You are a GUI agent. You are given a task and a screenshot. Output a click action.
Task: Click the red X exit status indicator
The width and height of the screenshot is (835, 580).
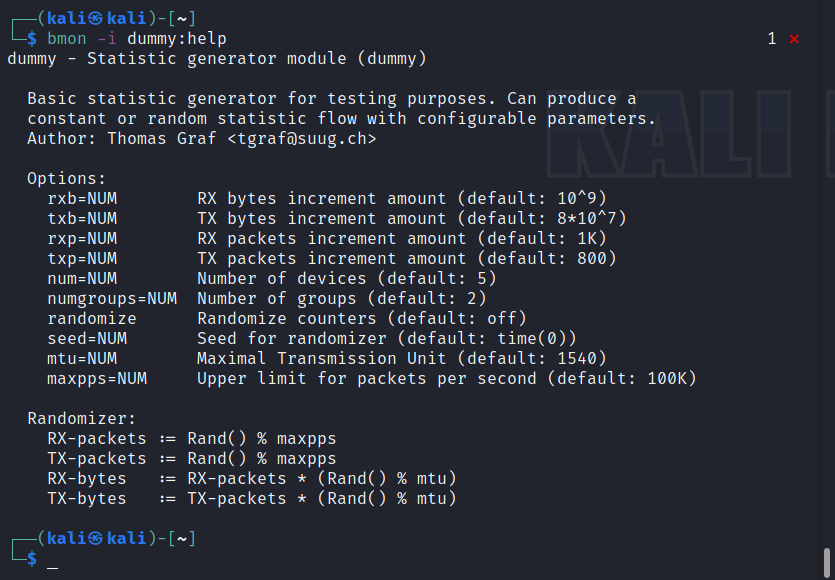pos(794,39)
